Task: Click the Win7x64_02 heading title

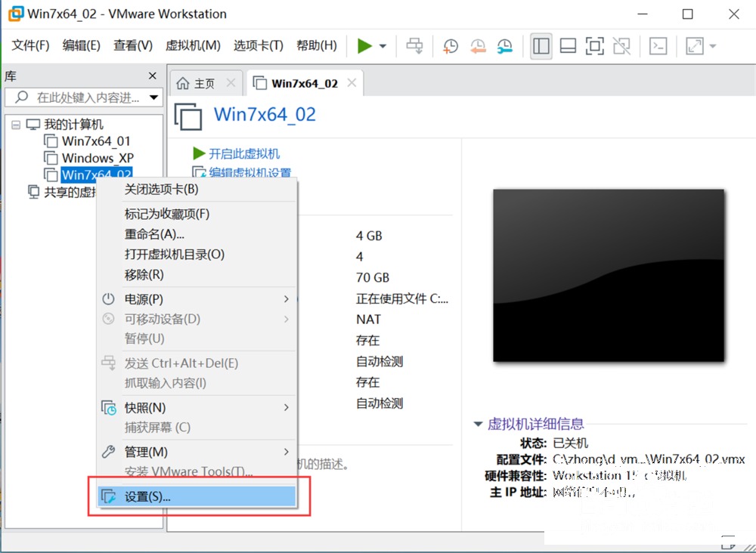Action: coord(265,115)
